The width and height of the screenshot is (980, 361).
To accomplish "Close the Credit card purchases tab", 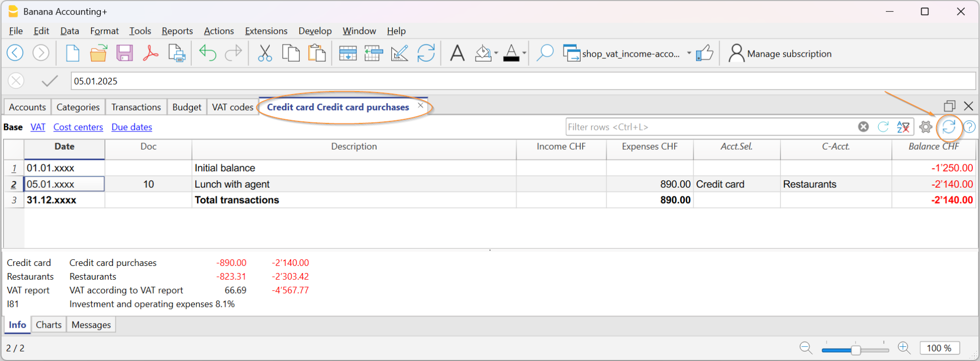I will point(420,106).
